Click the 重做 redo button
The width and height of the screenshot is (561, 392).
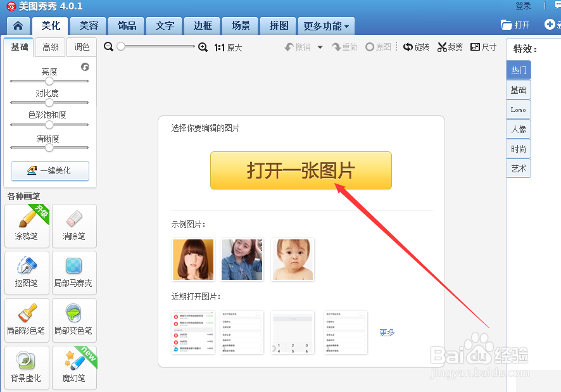344,47
